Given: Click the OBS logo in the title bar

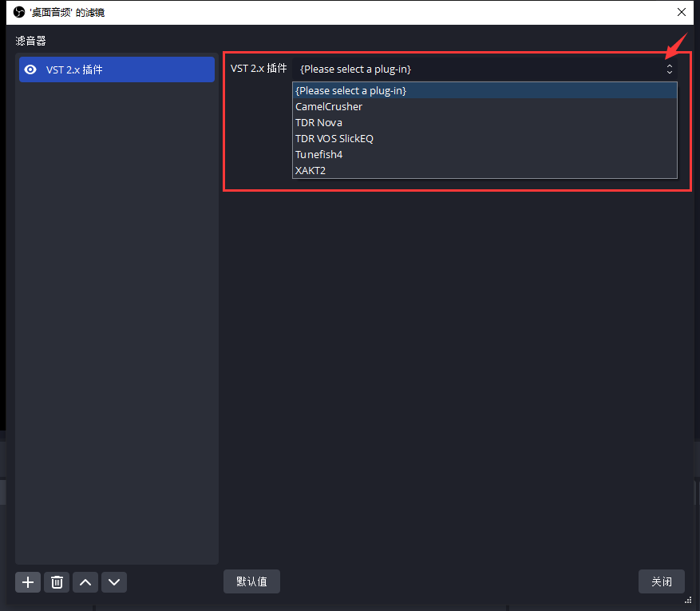Looking at the screenshot, I should [19, 12].
